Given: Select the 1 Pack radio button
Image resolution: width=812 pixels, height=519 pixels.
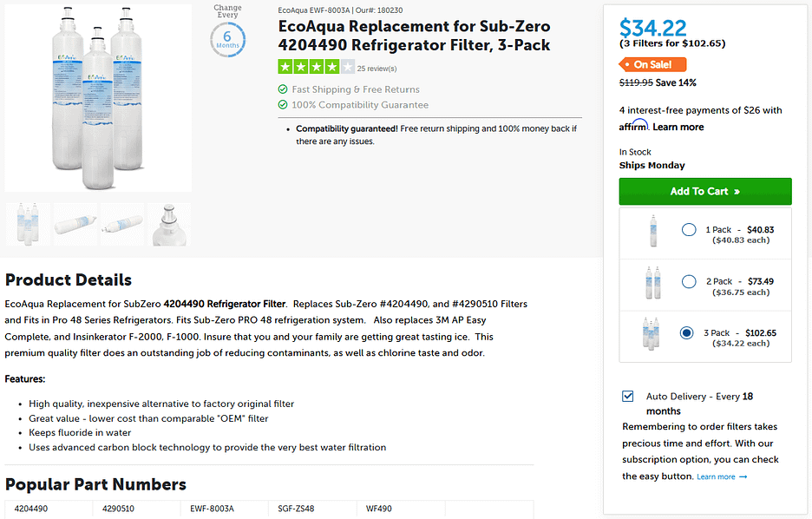Looking at the screenshot, I should tap(689, 229).
